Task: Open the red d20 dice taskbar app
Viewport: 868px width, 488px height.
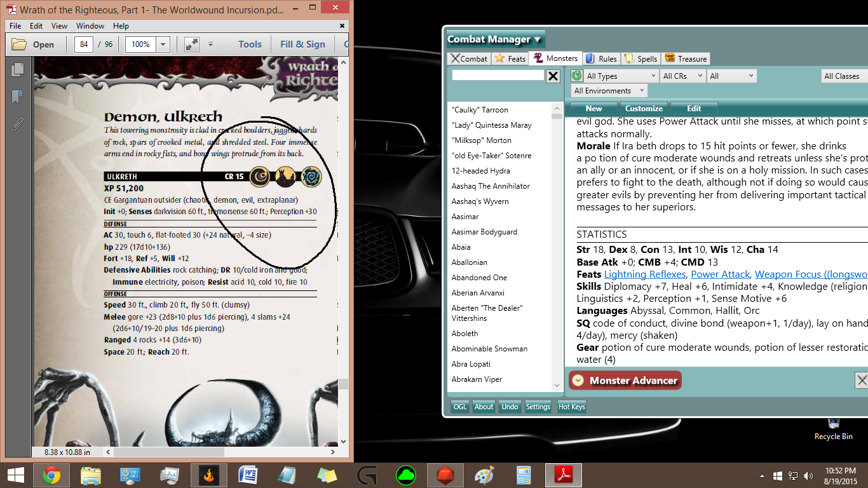Action: click(445, 475)
